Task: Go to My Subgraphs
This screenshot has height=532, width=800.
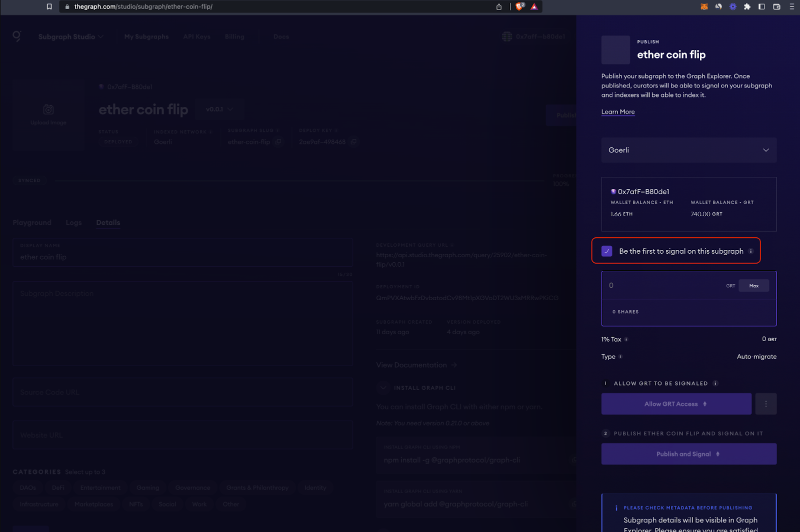Action: tap(146, 36)
